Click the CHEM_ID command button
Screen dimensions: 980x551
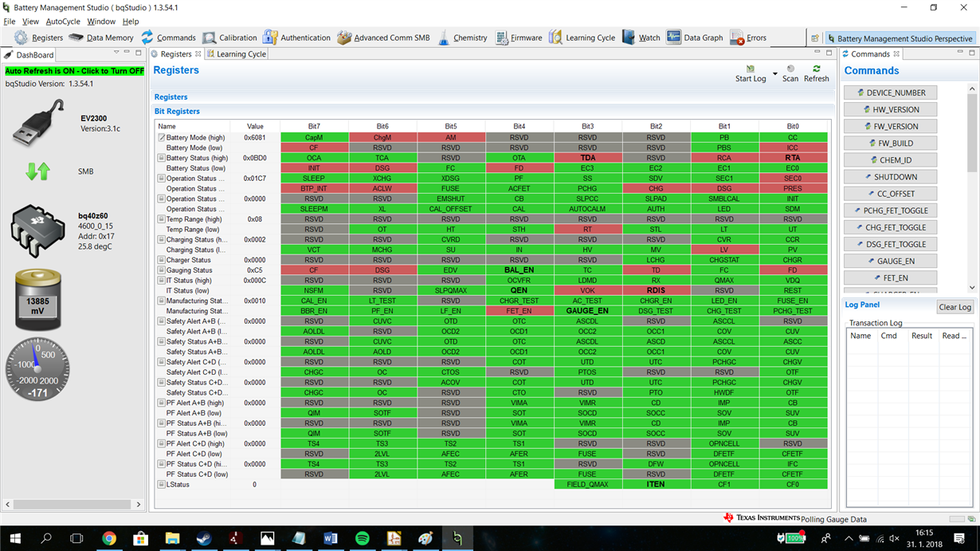(x=890, y=159)
